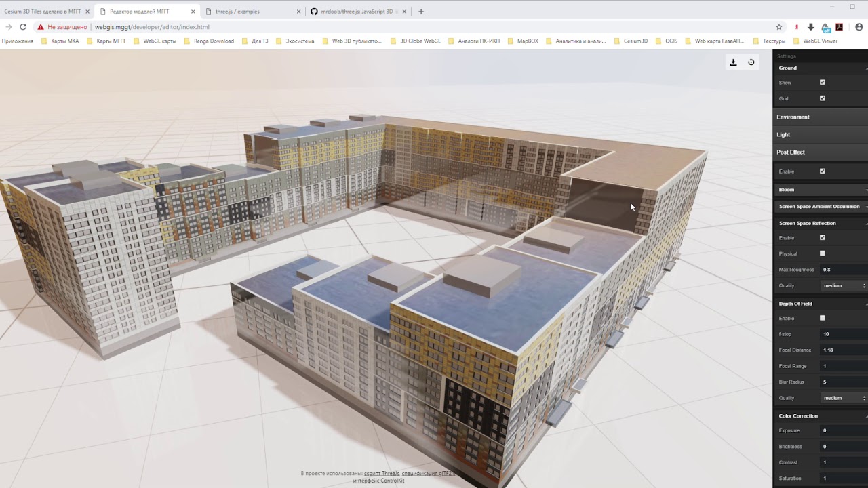Collapse the Color Correction section

[821, 415]
